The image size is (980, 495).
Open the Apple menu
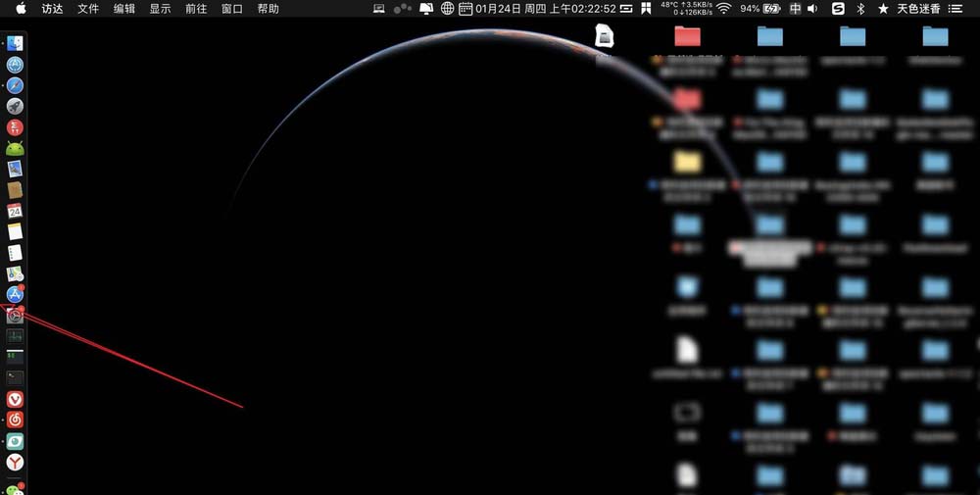(21, 9)
